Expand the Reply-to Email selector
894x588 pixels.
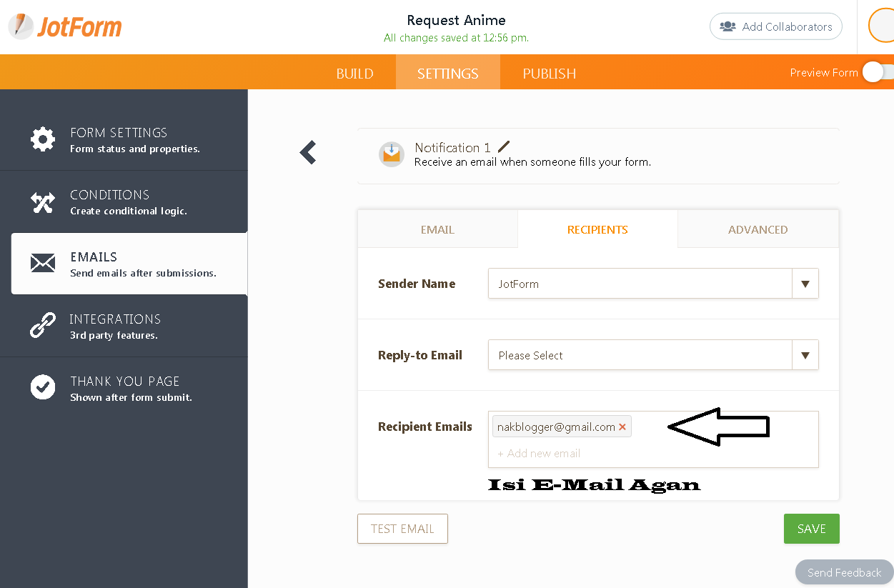point(805,355)
